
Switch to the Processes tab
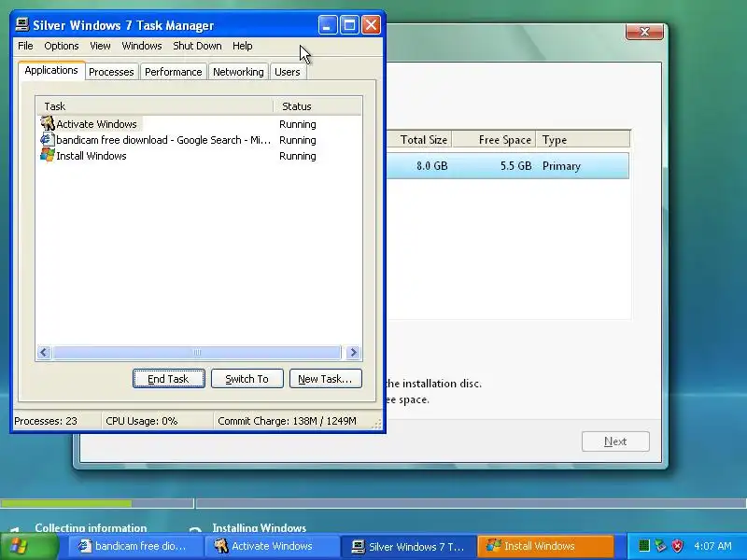111,72
